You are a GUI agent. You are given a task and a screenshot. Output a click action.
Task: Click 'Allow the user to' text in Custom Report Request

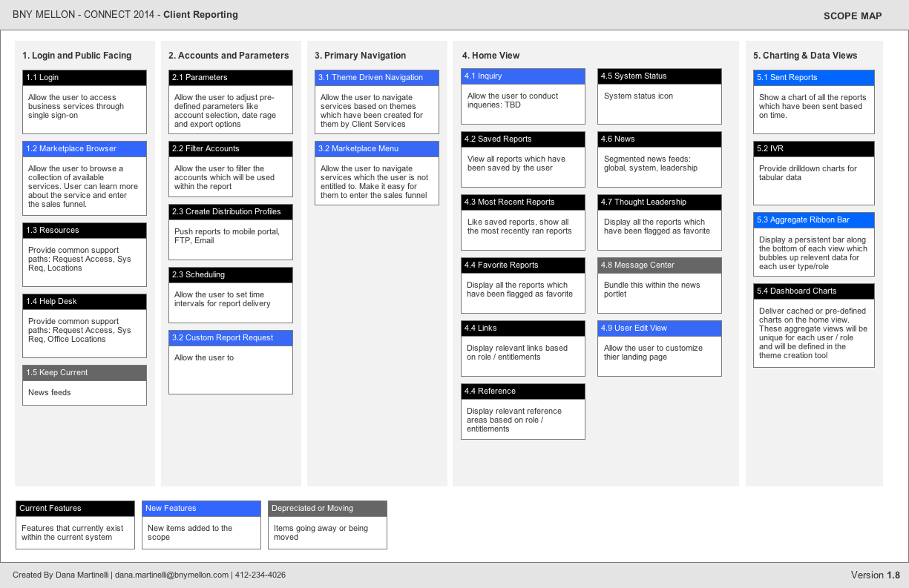click(204, 358)
